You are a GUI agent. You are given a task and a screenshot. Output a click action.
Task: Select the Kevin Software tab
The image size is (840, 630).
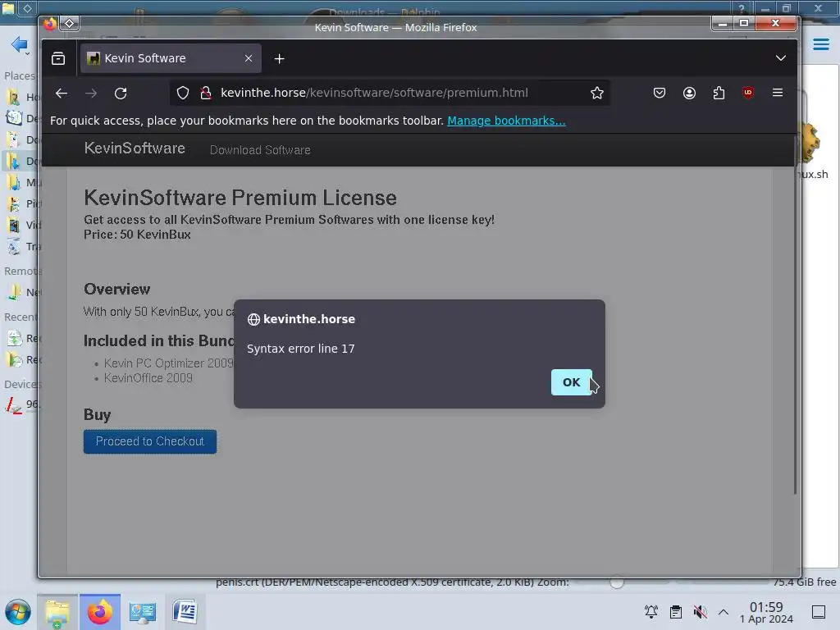pos(171,58)
